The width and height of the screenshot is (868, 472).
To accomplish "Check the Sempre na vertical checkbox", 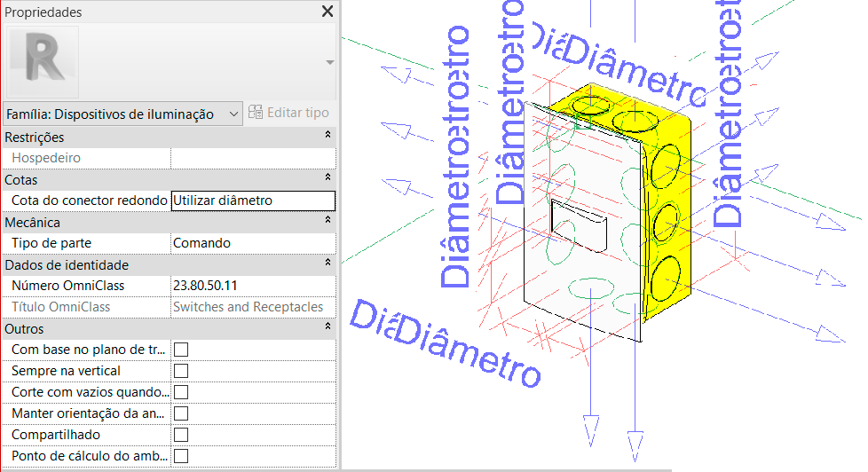I will pyautogui.click(x=181, y=371).
